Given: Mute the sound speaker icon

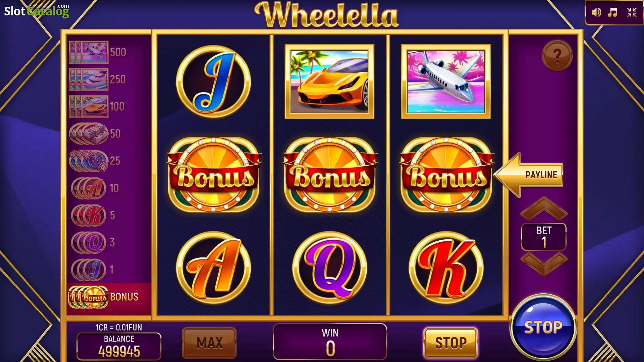Looking at the screenshot, I should point(596,13).
